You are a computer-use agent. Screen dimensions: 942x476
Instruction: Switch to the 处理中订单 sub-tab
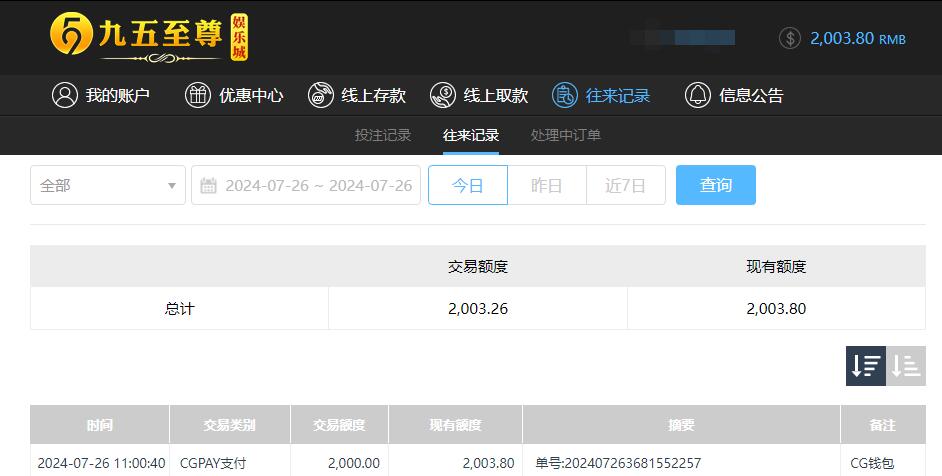565,135
